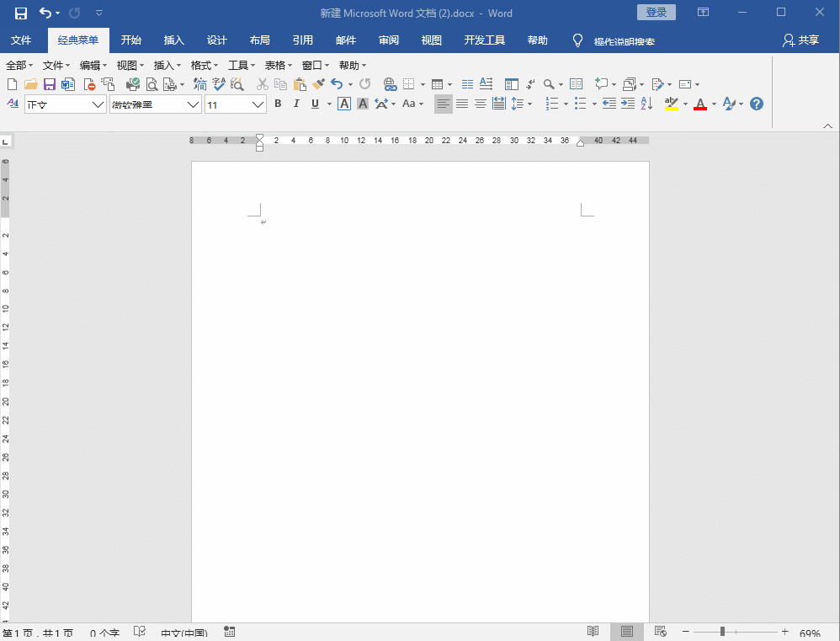
Task: Toggle Italic formatting
Action: click(296, 104)
